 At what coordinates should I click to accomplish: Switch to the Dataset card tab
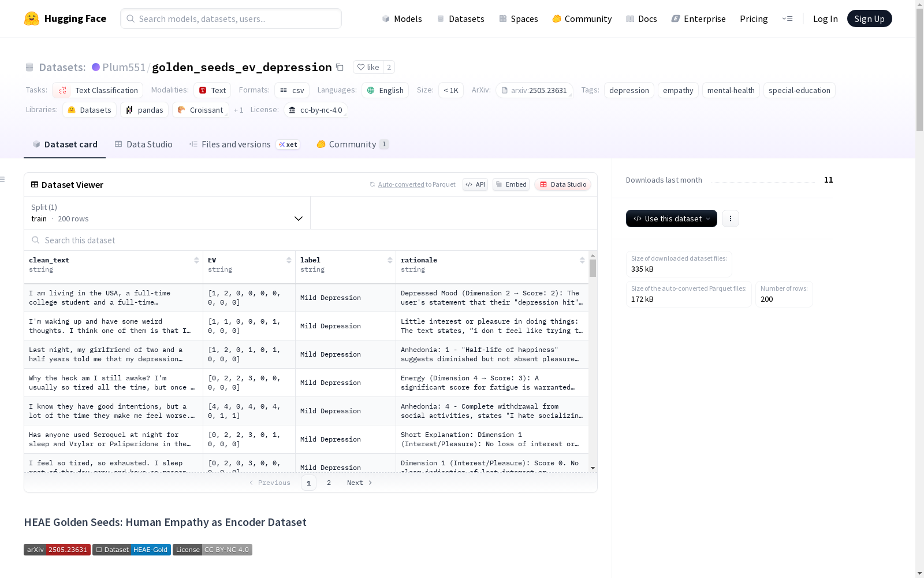click(65, 144)
